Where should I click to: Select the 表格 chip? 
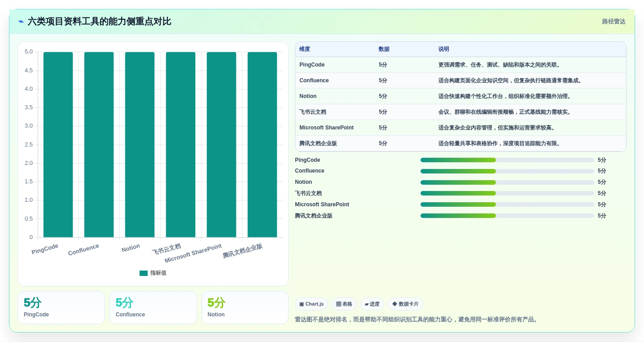(x=344, y=304)
